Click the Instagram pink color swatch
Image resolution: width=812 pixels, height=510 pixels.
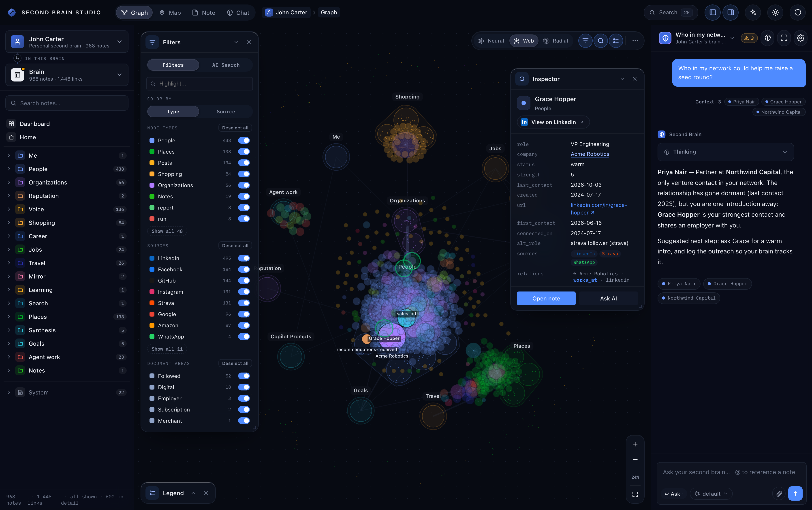pos(152,291)
